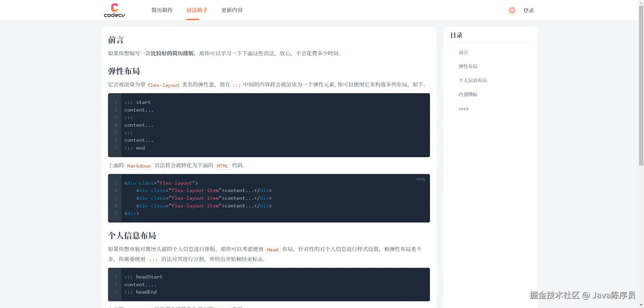Image resolution: width=644 pixels, height=308 pixels.
Task: Click the div class="flex-layout" code line
Action: pos(161,183)
